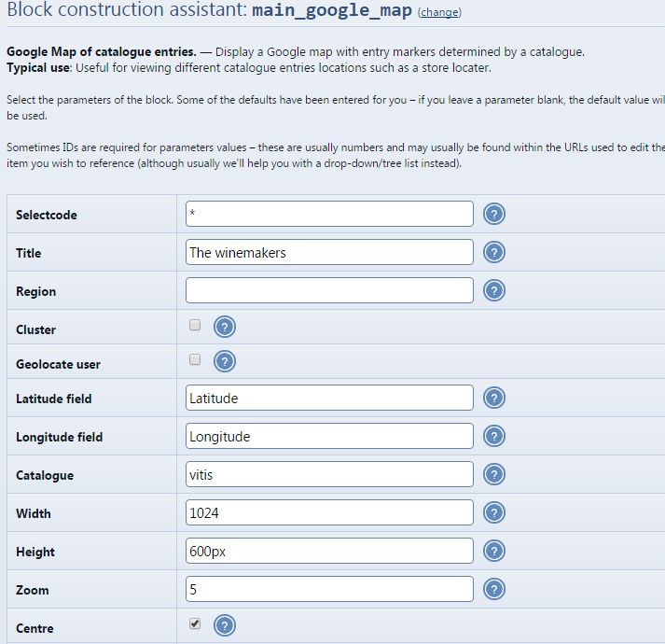
Task: Follow the "change" link beside main_google_map
Action: (x=439, y=13)
